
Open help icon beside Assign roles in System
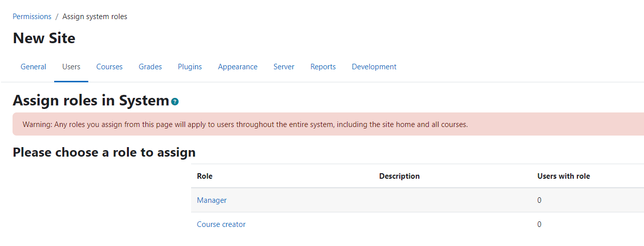coord(175,102)
